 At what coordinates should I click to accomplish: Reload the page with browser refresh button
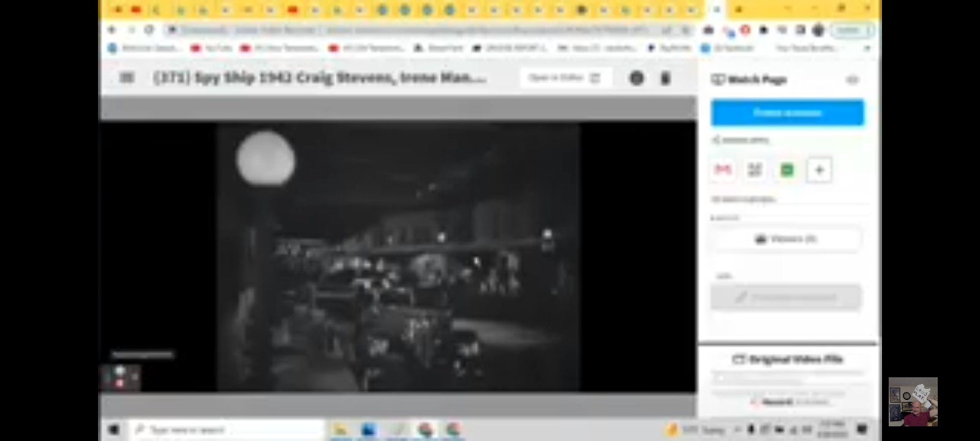[149, 29]
